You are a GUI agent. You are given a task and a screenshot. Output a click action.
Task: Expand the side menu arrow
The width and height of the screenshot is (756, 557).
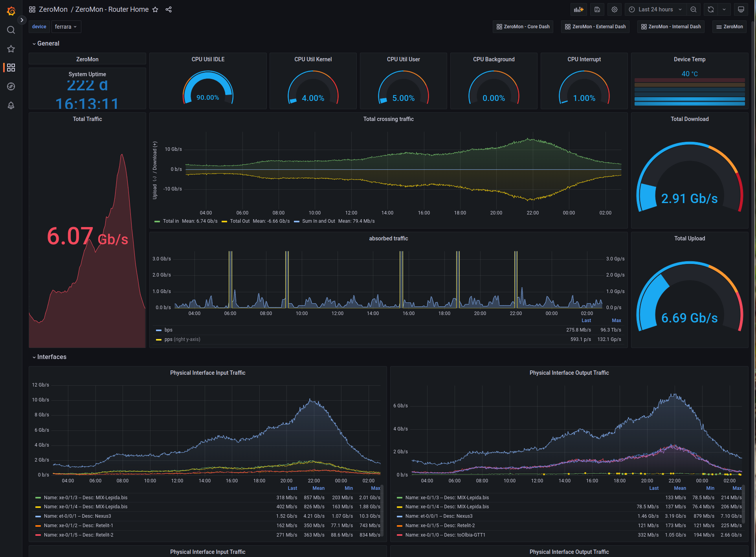point(22,20)
